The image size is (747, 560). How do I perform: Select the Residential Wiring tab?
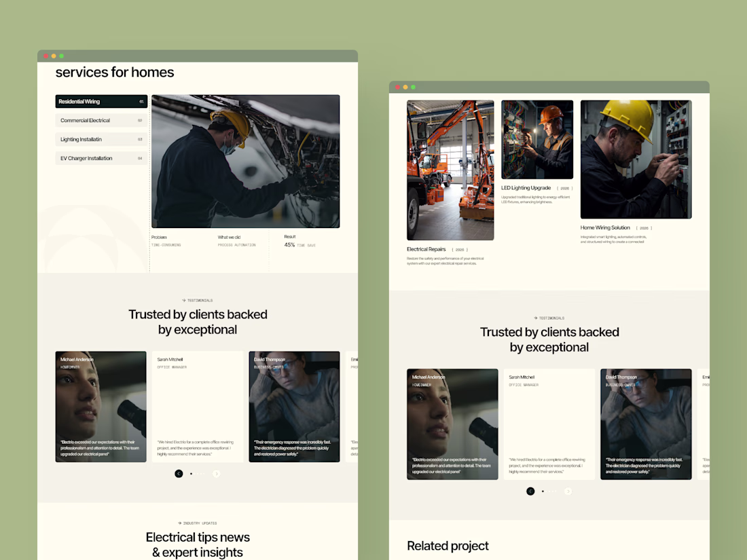101,101
